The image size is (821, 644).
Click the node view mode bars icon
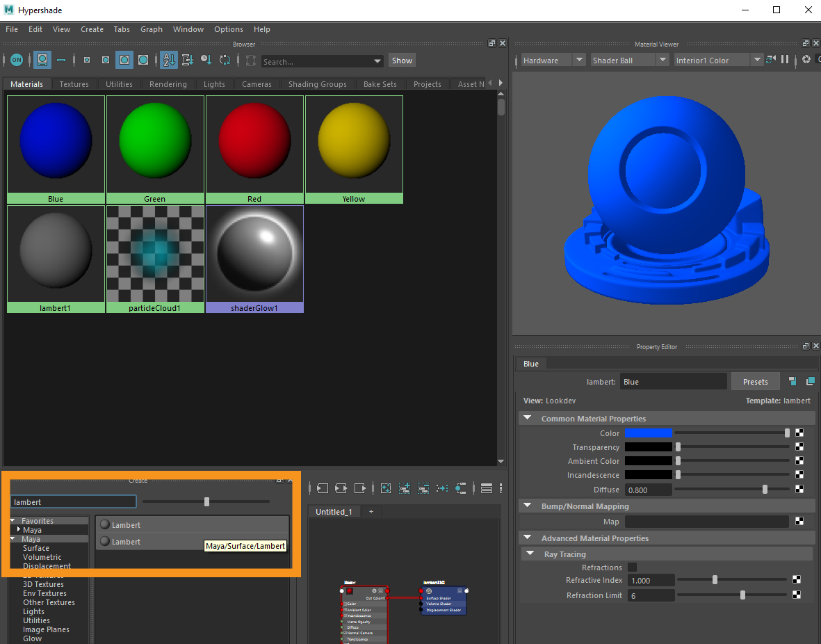point(487,488)
